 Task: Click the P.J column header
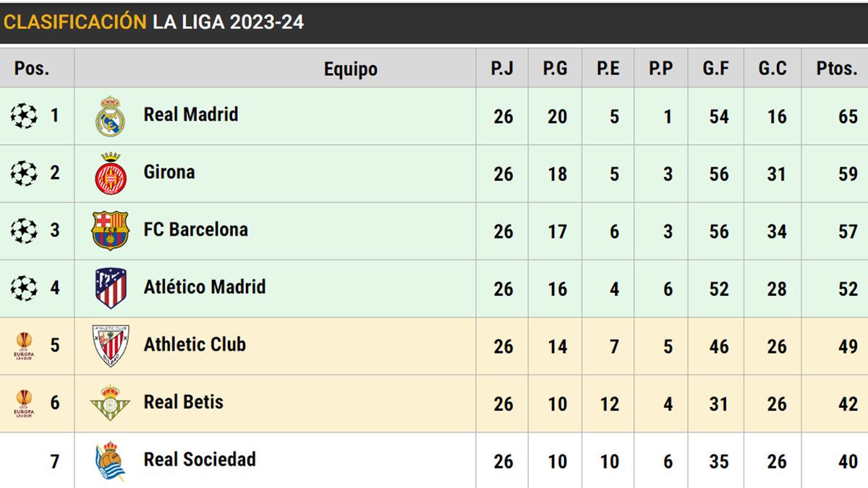[x=502, y=69]
